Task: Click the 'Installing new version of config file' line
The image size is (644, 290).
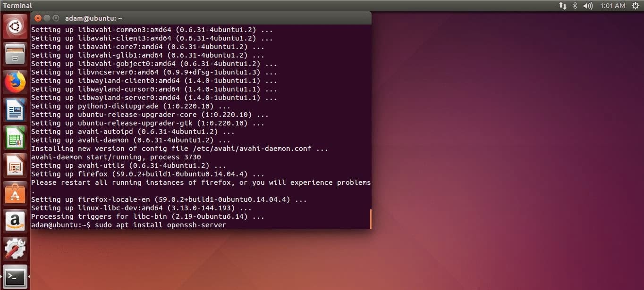Action: pyautogui.click(x=179, y=149)
